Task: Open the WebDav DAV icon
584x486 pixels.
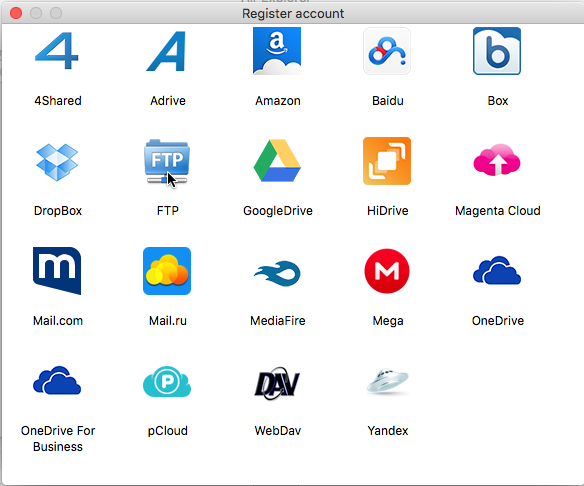Action: click(277, 384)
